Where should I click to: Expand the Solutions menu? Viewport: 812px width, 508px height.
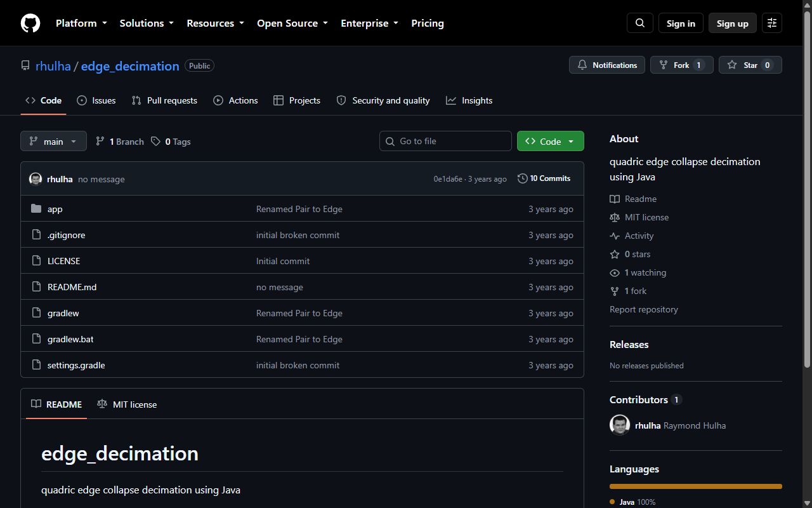[147, 23]
